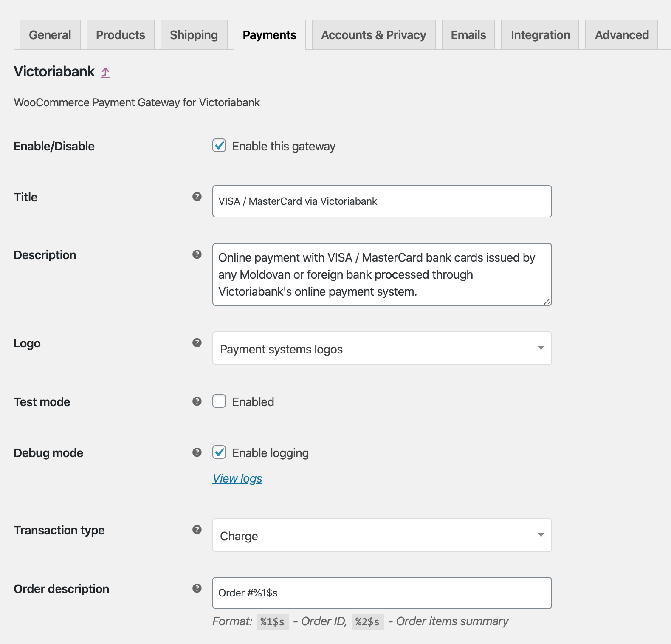Expand the Transaction type Charge dropdown
Viewport: 671px width, 644px height.
pyautogui.click(x=381, y=536)
